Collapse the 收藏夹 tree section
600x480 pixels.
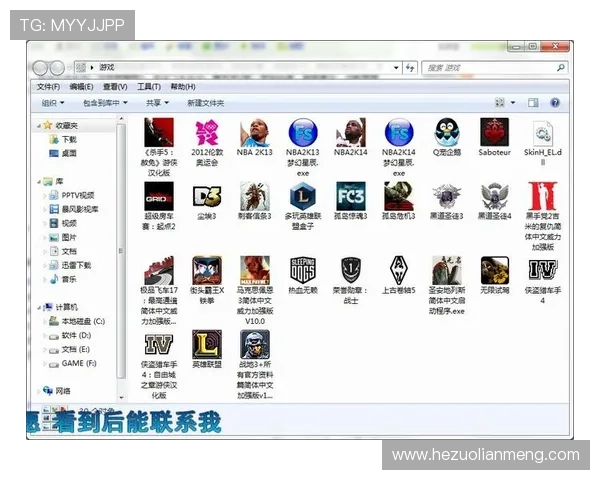(x=39, y=126)
